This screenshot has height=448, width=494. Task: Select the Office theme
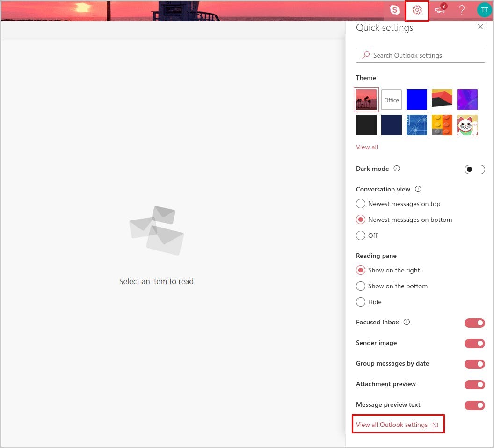(x=391, y=100)
